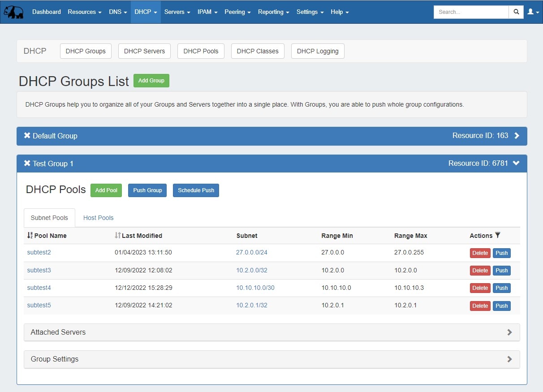Open the IPAM dropdown menu
The height and width of the screenshot is (392, 543).
point(207,12)
